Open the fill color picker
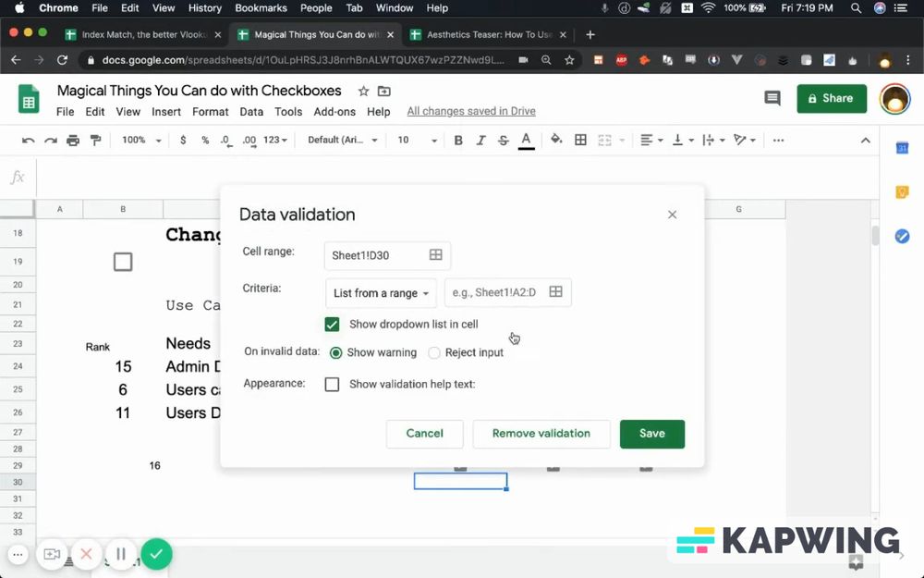Image resolution: width=924 pixels, height=578 pixels. coord(556,140)
